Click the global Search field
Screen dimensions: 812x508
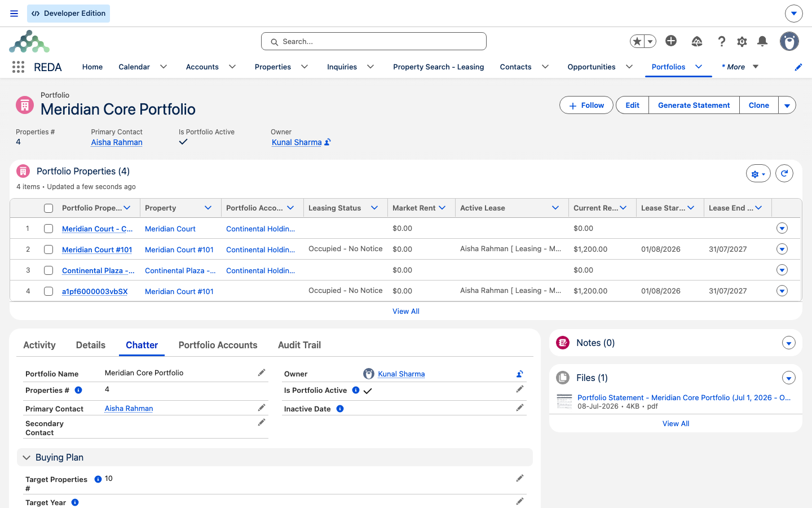coord(374,41)
